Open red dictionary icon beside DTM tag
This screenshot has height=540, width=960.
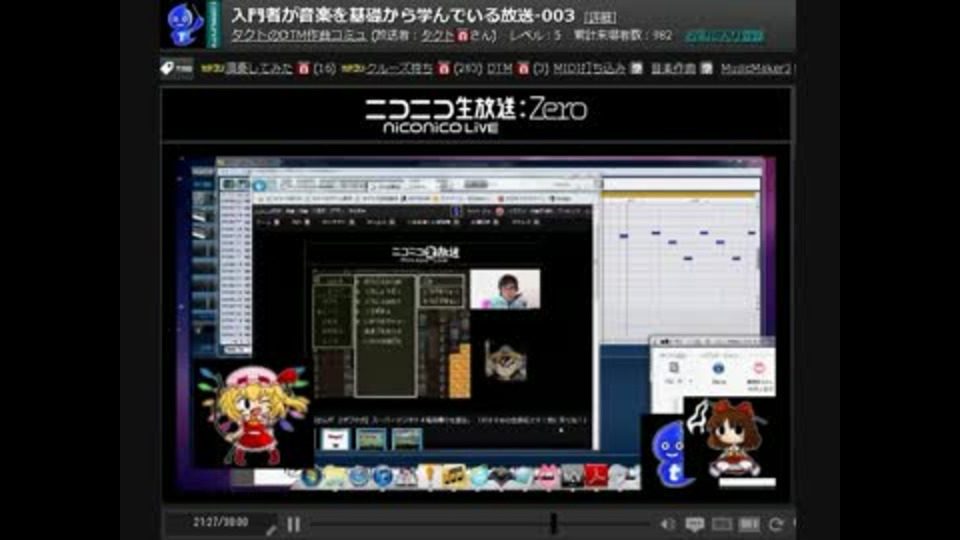[x=522, y=69]
